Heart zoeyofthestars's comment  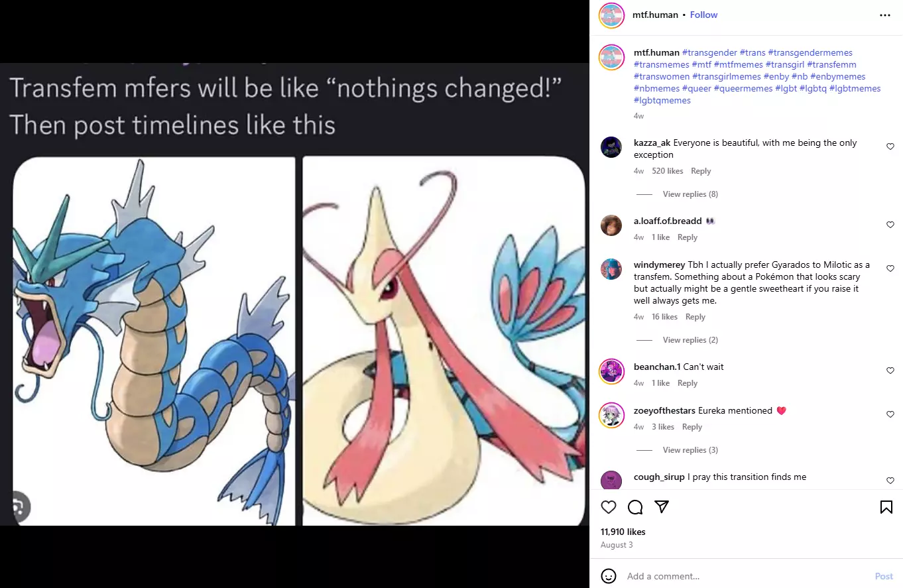click(890, 414)
